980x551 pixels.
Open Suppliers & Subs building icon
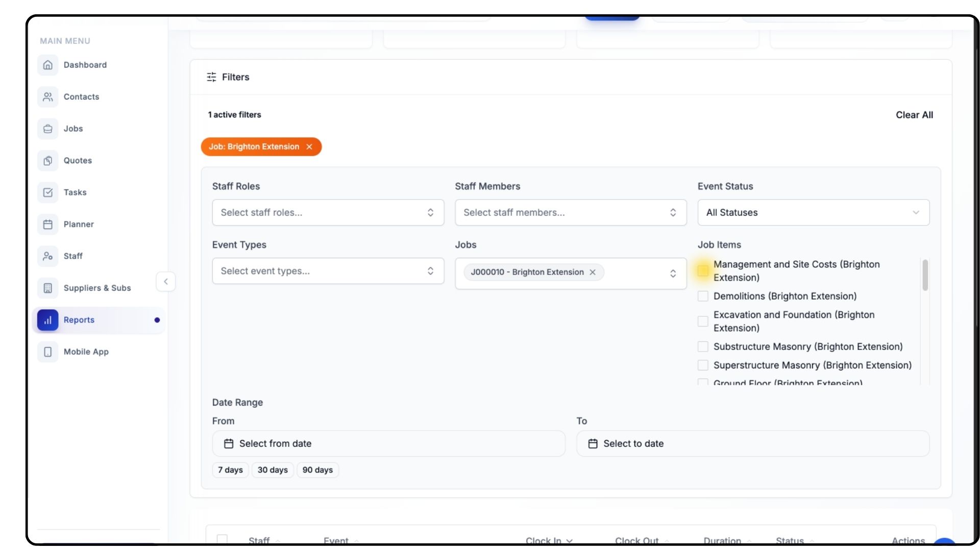click(x=47, y=288)
